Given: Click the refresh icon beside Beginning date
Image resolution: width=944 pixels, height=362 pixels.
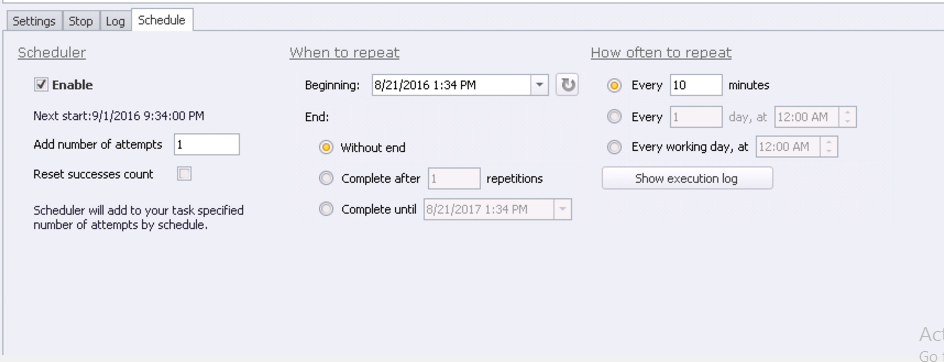Looking at the screenshot, I should 567,85.
